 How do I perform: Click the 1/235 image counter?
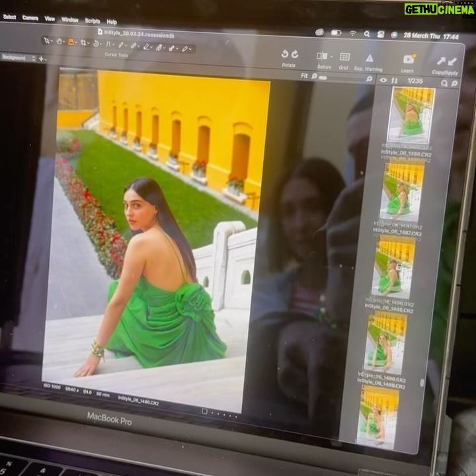click(x=415, y=81)
